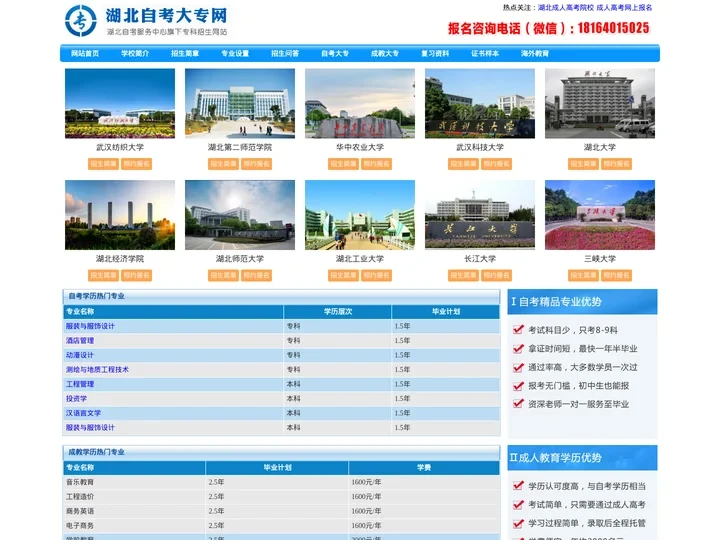Click 预约报名 button under 武汉纺织大学
Screen dimensions: 720x540
point(136,164)
